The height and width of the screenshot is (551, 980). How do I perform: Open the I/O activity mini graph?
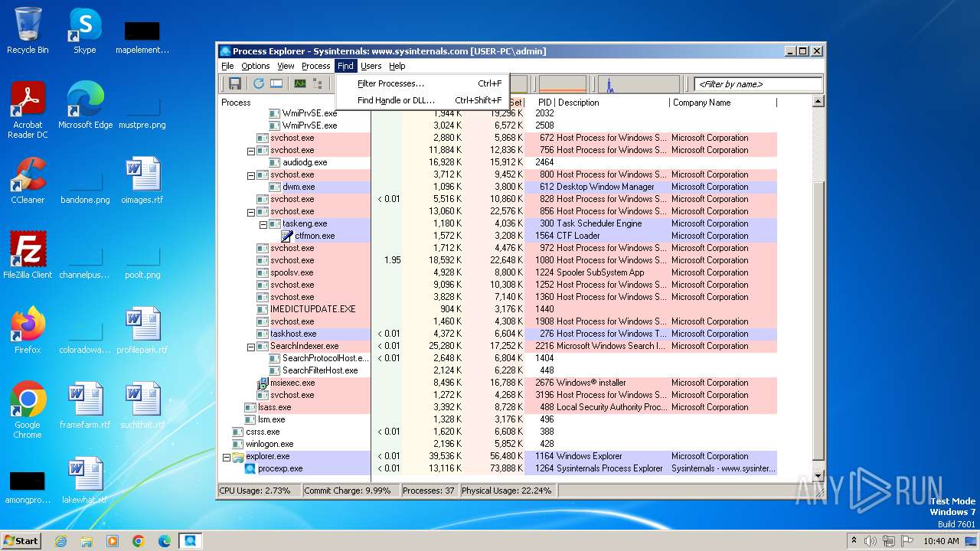coord(639,83)
